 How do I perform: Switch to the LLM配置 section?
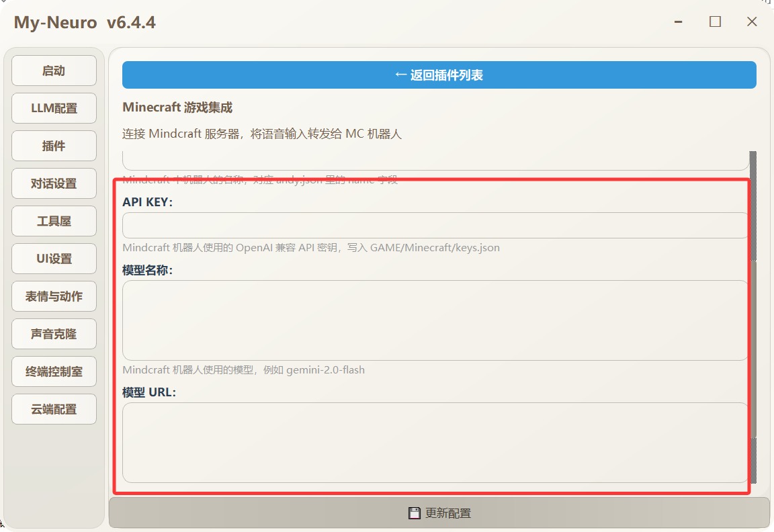pyautogui.click(x=54, y=108)
